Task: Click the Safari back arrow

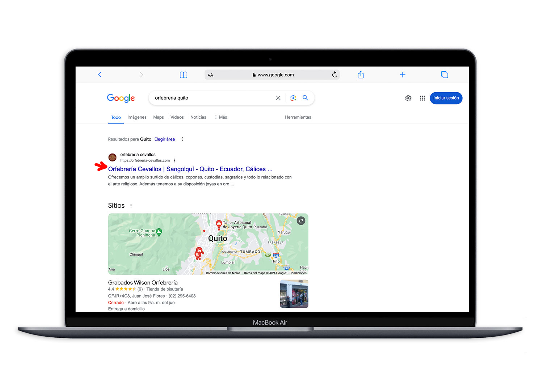Action: (100, 75)
